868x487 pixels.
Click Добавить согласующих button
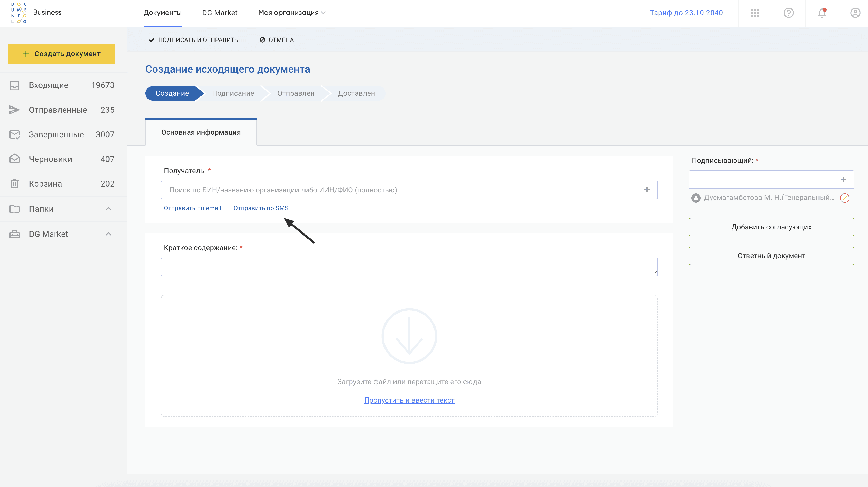click(x=771, y=227)
